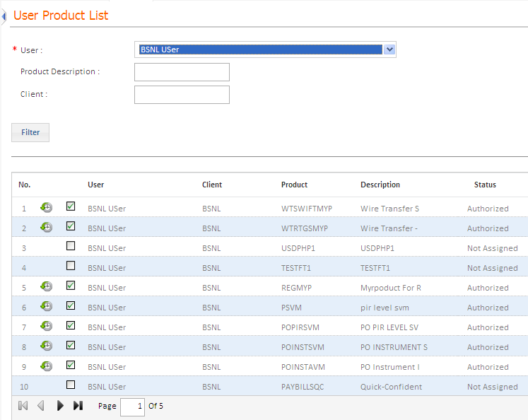View history icon for PSVM product

coord(46,306)
